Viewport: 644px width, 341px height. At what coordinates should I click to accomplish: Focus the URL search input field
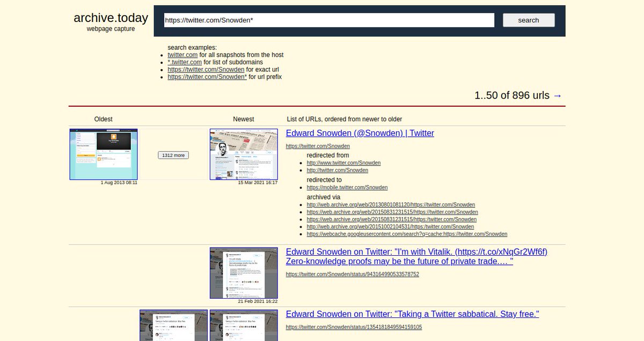(329, 20)
